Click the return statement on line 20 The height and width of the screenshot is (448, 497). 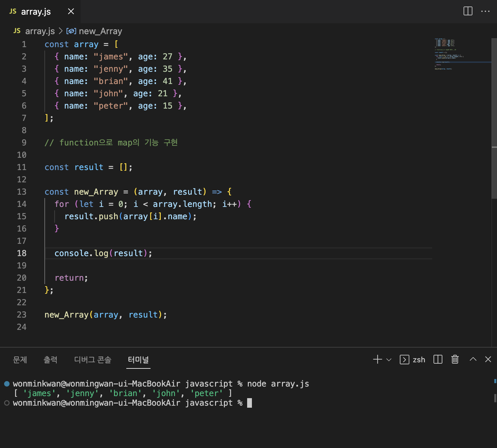click(71, 278)
